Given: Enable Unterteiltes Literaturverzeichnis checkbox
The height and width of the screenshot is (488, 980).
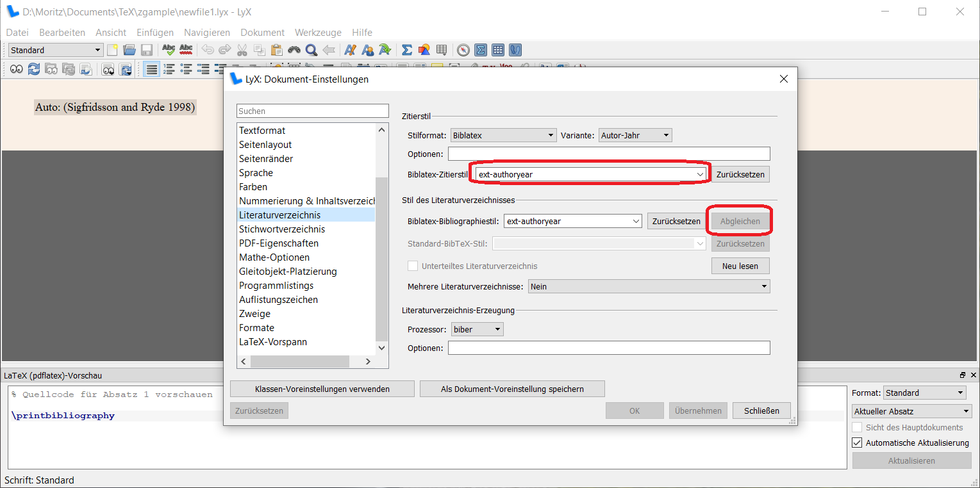Looking at the screenshot, I should tap(413, 266).
